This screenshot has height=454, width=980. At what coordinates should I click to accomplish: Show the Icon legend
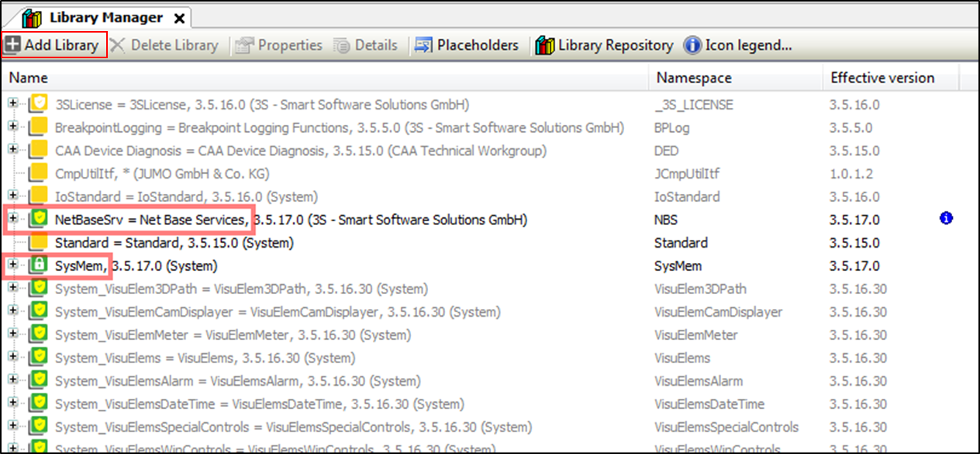(738, 45)
